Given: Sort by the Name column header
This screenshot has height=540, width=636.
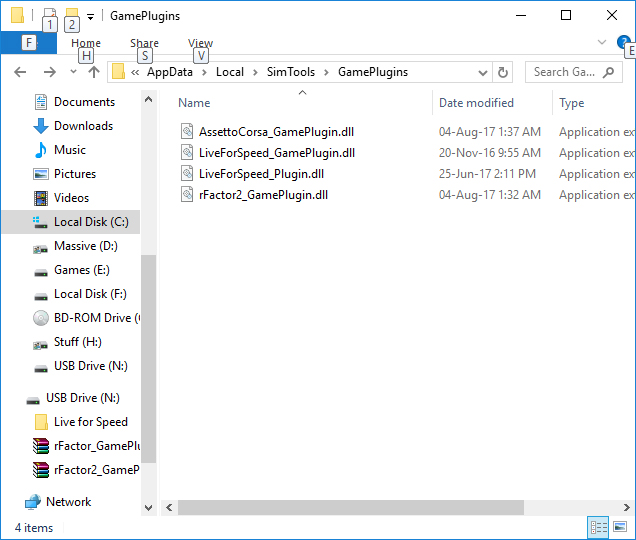Looking at the screenshot, I should click(x=194, y=103).
